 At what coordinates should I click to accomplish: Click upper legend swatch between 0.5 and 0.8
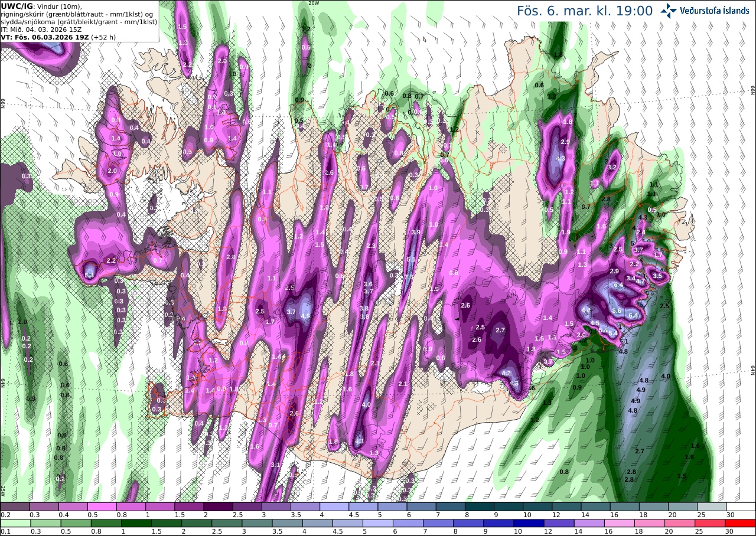[102, 506]
